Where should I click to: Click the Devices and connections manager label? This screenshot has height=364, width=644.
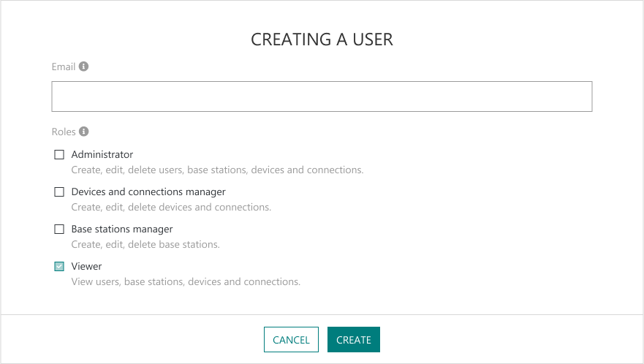tap(148, 192)
